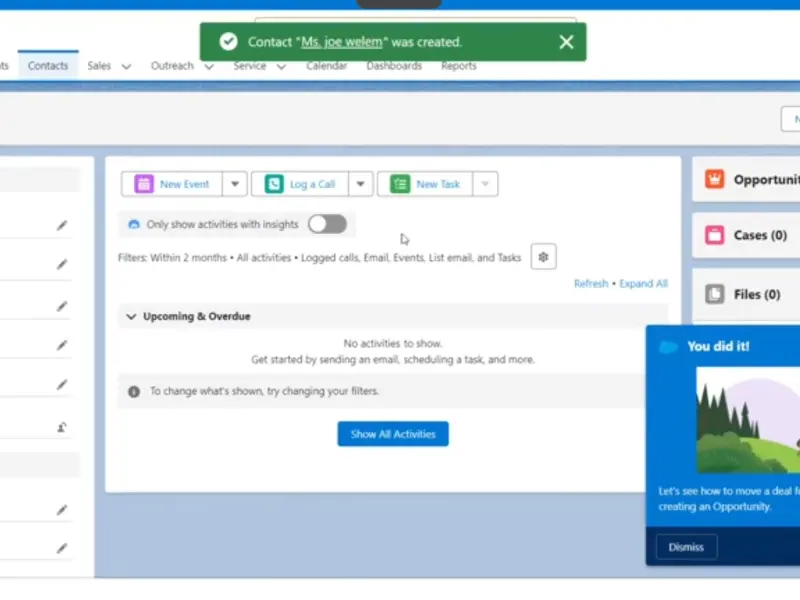The width and height of the screenshot is (800, 600).
Task: Open the activity filter settings gear
Action: pos(543,257)
